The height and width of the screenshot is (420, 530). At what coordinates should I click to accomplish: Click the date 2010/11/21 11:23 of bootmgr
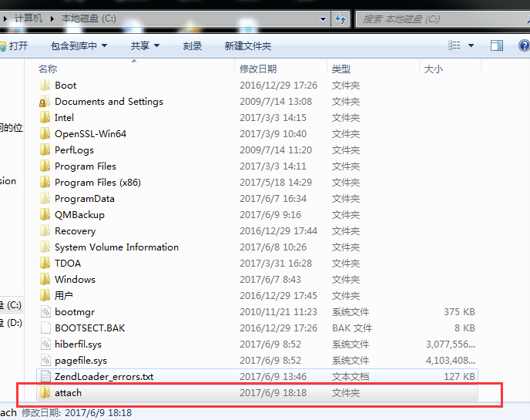click(279, 312)
